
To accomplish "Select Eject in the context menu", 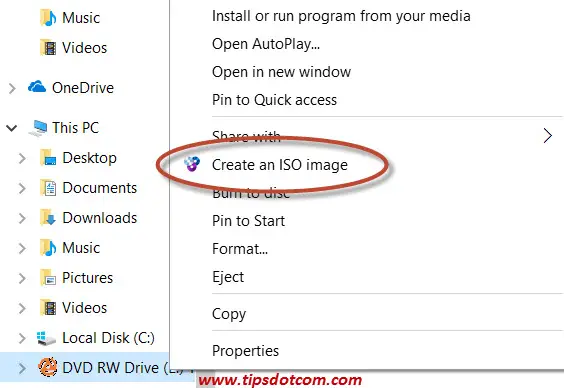I will pyautogui.click(x=228, y=277).
